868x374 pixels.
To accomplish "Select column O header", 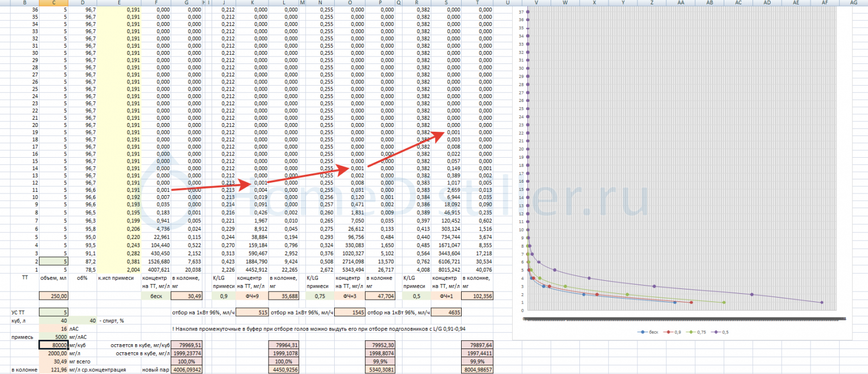I will tap(350, 3).
